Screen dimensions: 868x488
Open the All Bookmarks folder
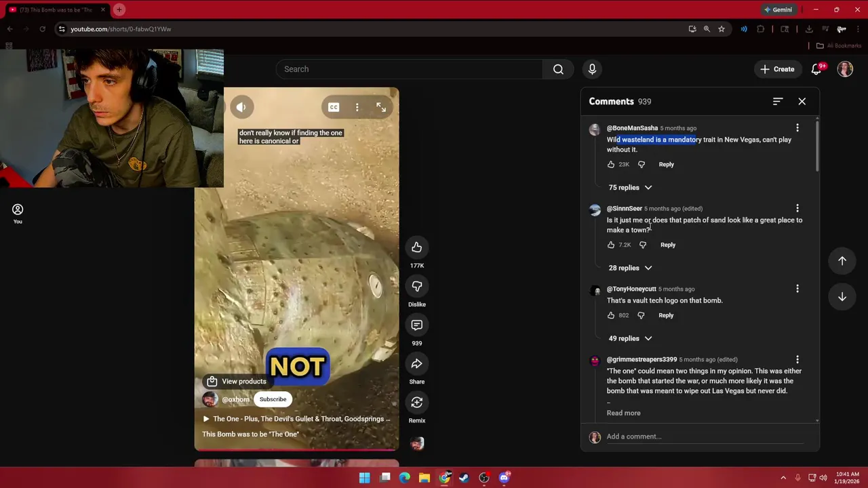(x=839, y=45)
